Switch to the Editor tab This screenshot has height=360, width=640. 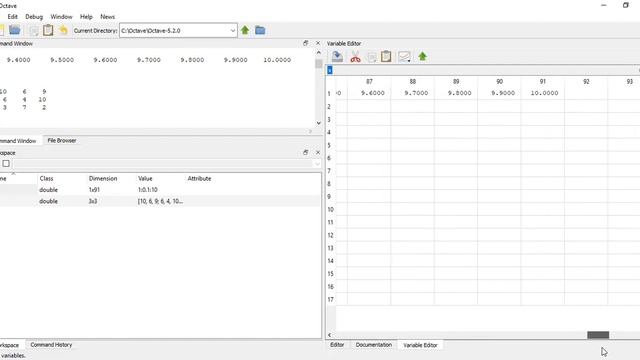[x=337, y=345]
